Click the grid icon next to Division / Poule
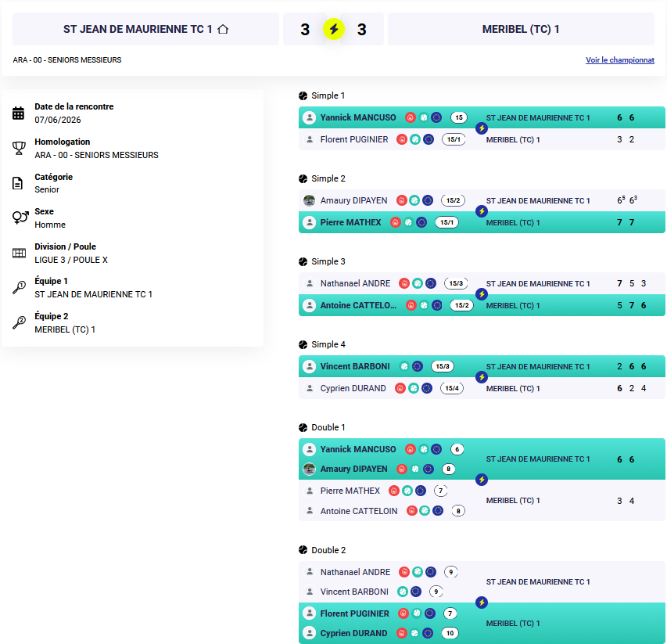 (x=19, y=254)
